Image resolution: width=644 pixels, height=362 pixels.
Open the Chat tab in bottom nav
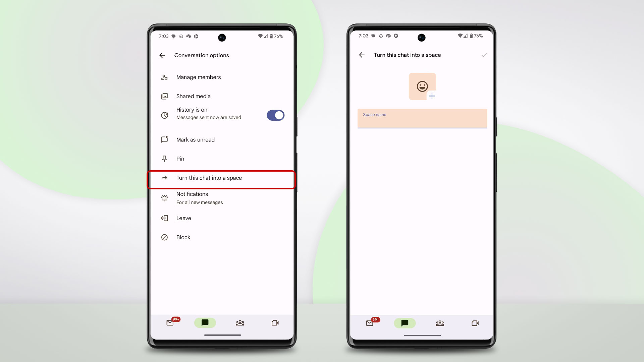(x=205, y=323)
